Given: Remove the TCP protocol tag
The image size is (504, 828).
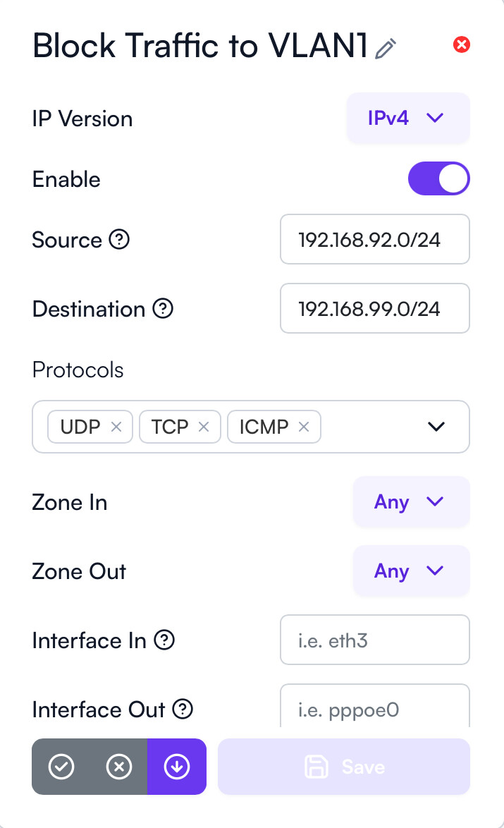Looking at the screenshot, I should 204,427.
